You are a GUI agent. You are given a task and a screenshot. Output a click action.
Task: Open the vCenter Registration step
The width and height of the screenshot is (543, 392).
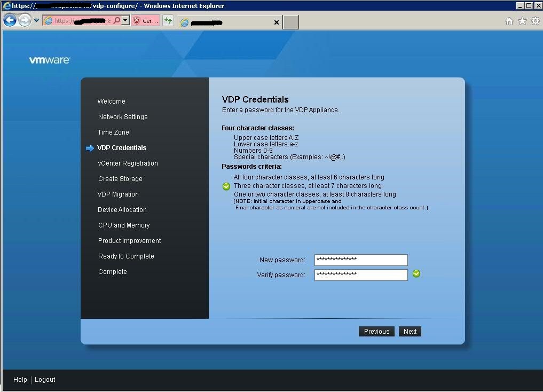[128, 163]
